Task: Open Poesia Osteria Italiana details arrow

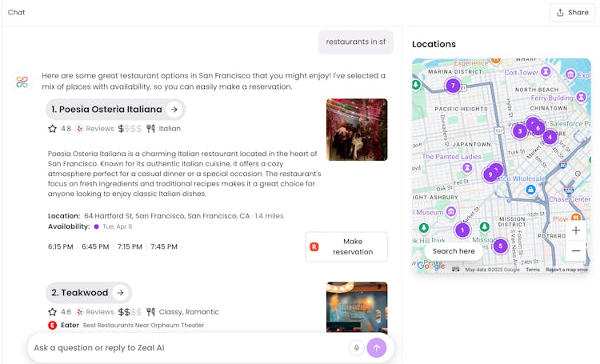Action: 174,110
